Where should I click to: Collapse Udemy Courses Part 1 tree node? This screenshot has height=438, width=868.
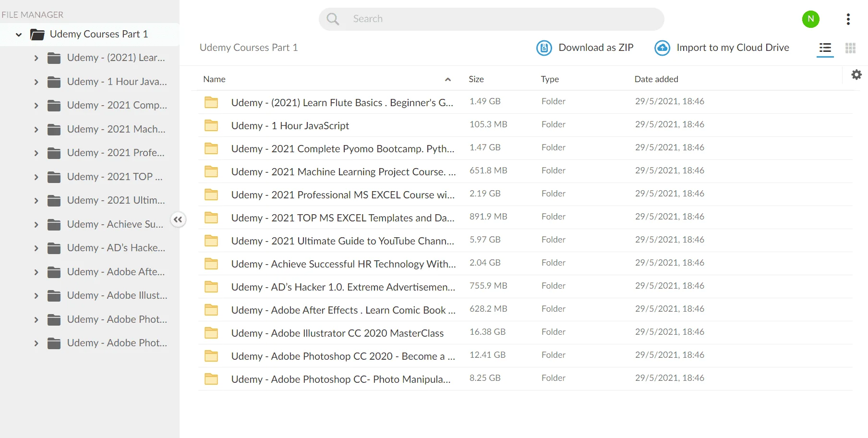click(x=19, y=35)
